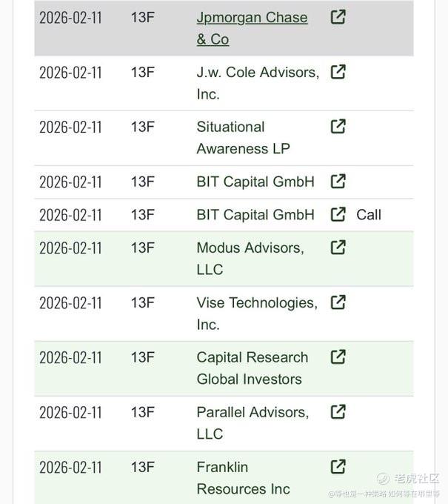Select the Modus Advisors, LLC name
The width and height of the screenshot is (448, 504).
click(250, 259)
